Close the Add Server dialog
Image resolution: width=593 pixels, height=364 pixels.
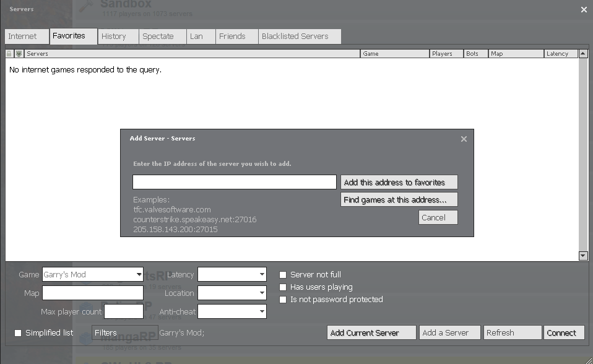coord(464,139)
